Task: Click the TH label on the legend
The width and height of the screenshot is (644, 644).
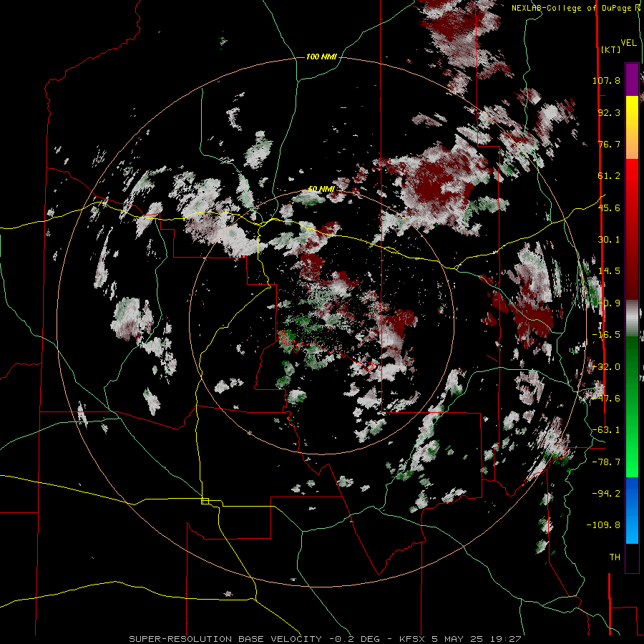Action: (615, 557)
